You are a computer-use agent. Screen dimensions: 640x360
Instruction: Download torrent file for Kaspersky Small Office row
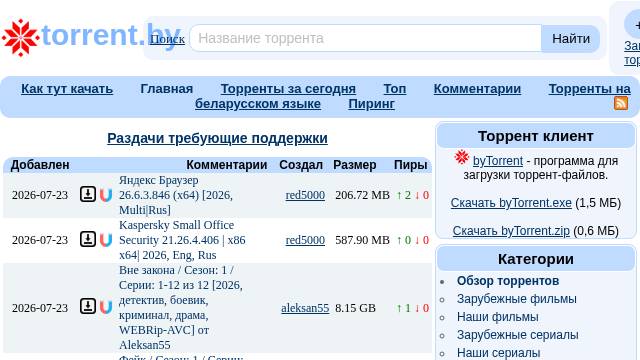88,239
